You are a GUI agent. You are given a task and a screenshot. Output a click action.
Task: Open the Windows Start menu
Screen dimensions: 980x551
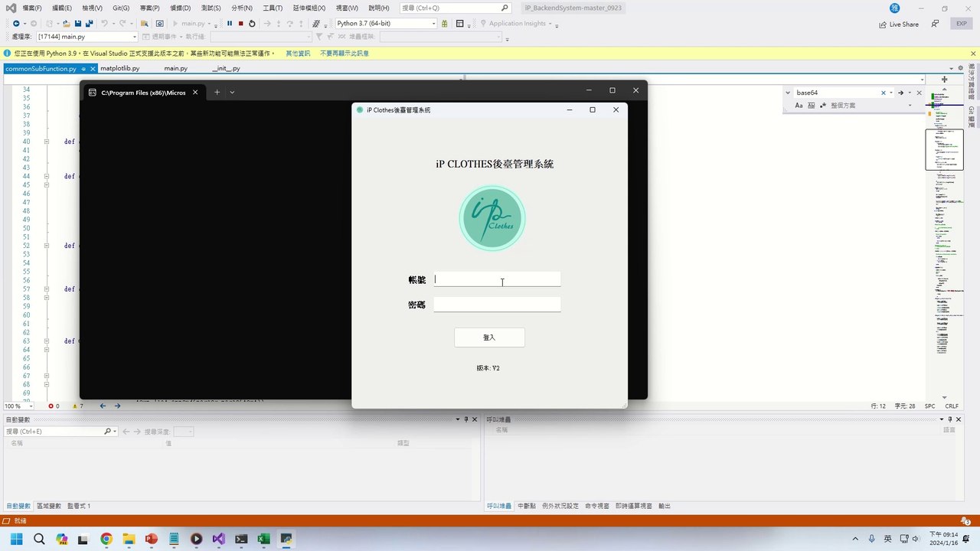coord(16,539)
